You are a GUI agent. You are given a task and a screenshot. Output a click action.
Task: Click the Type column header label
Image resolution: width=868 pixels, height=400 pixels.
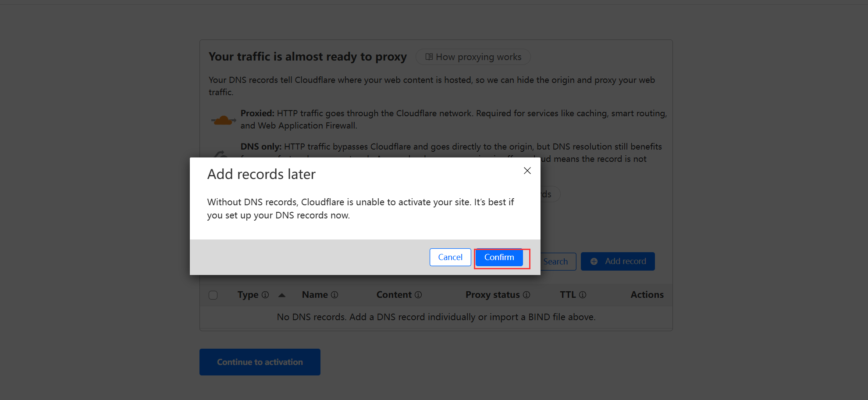coord(248,295)
